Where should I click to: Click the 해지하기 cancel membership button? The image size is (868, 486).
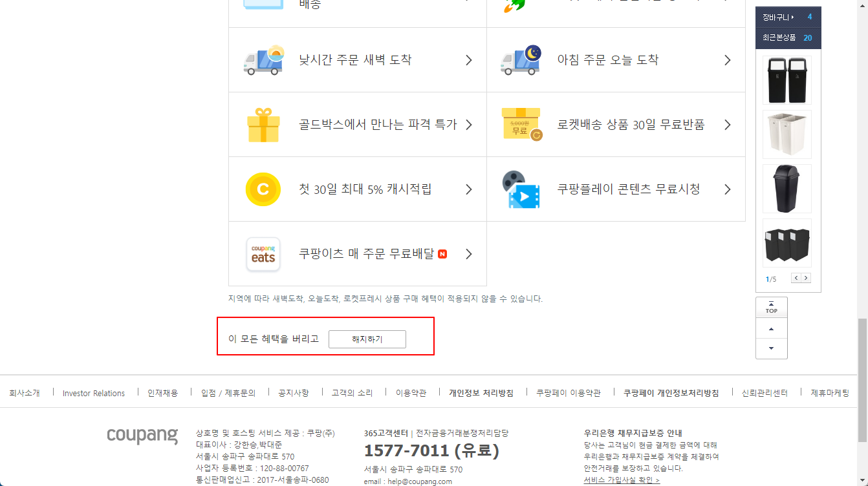(367, 339)
